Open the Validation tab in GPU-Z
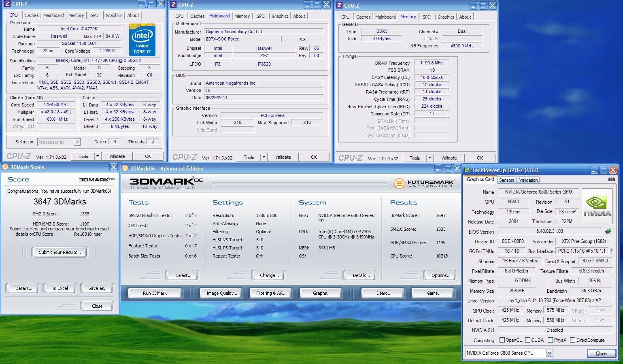 click(x=528, y=180)
